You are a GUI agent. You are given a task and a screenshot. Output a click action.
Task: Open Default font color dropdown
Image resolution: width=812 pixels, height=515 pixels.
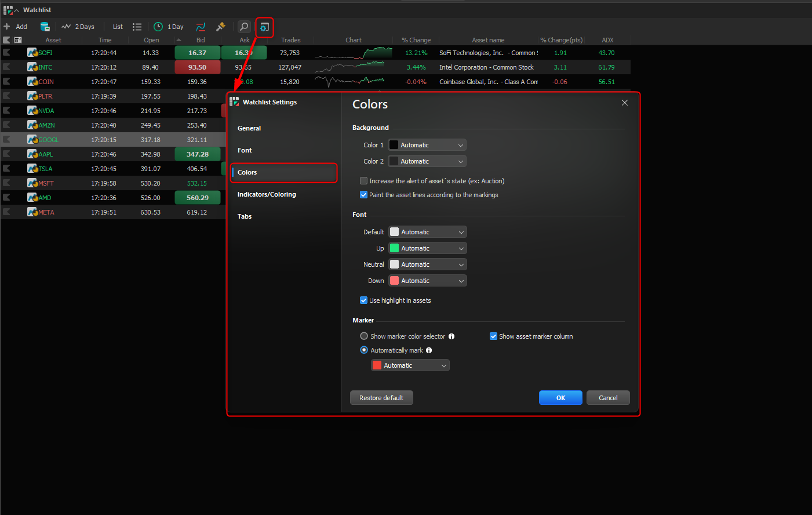[x=428, y=232]
